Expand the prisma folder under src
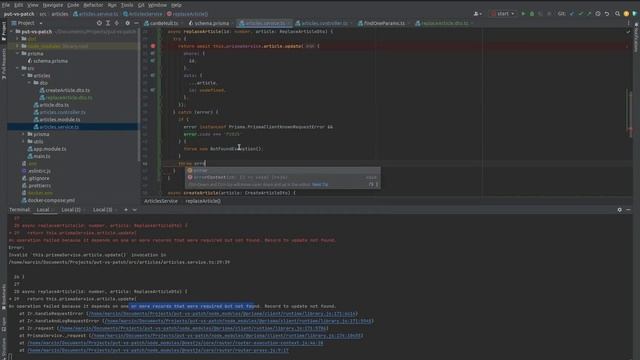 pyautogui.click(x=24, y=134)
